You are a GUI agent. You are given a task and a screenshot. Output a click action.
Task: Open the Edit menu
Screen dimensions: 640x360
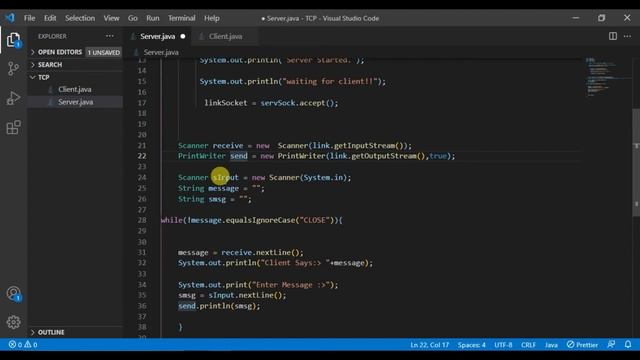(50, 18)
